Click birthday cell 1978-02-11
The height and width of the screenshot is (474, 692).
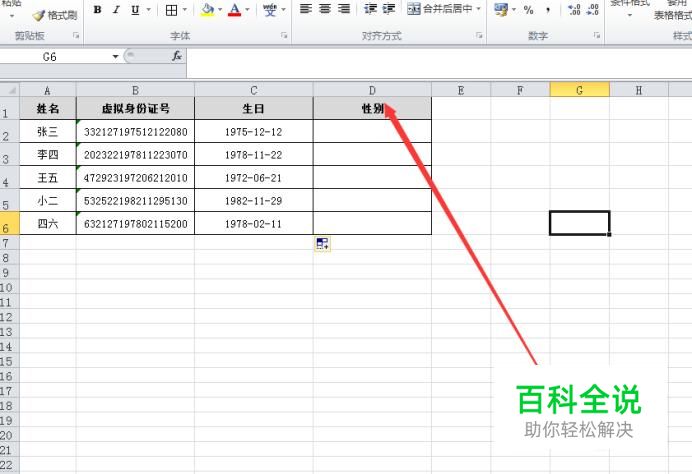[254, 224]
